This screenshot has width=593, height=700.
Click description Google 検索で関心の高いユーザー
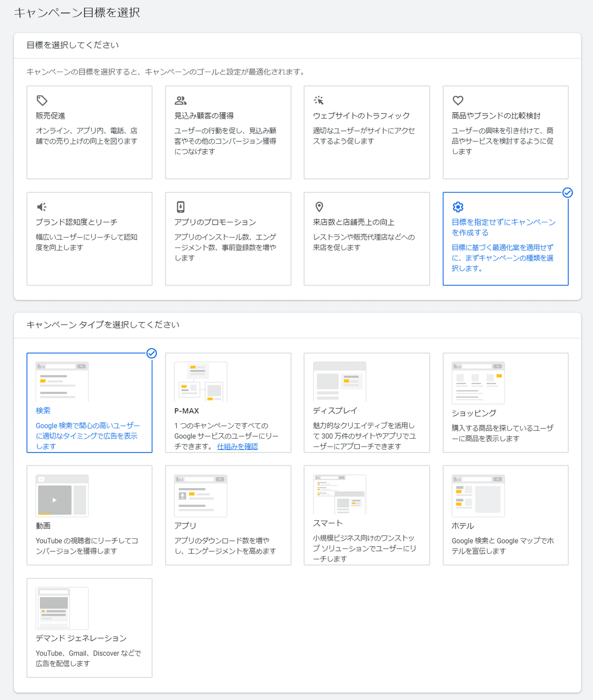[x=87, y=436]
